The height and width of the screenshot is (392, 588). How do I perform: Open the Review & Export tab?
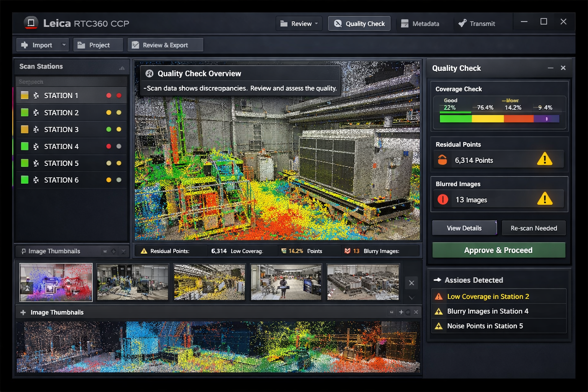(x=165, y=45)
